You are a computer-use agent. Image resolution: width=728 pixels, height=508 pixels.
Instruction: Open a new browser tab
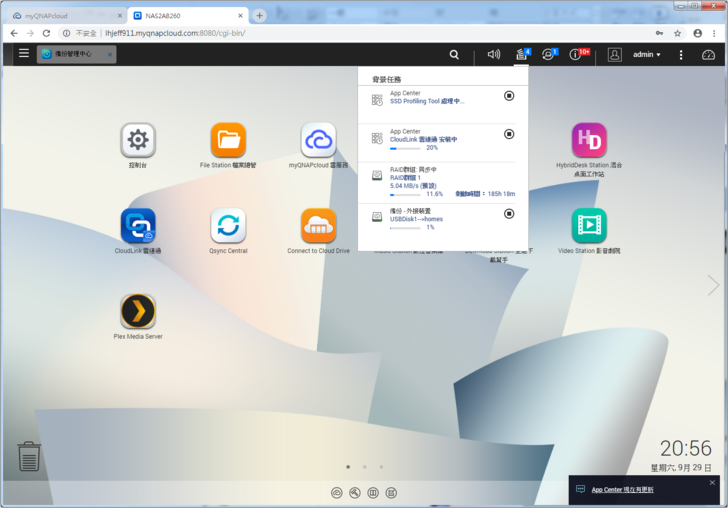click(x=260, y=16)
